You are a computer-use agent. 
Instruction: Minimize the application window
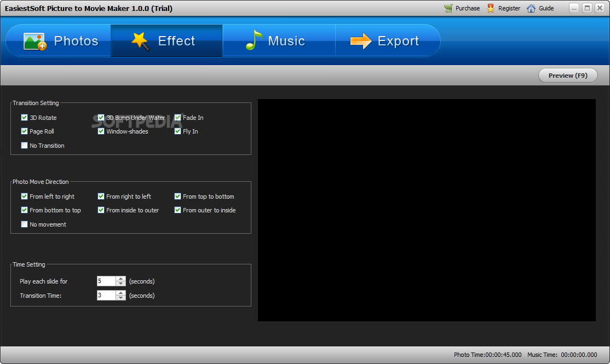click(574, 8)
